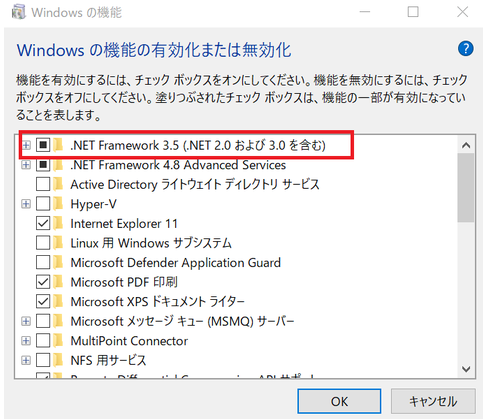This screenshot has width=483, height=419.
Task: Click the OK button
Action: (x=339, y=401)
